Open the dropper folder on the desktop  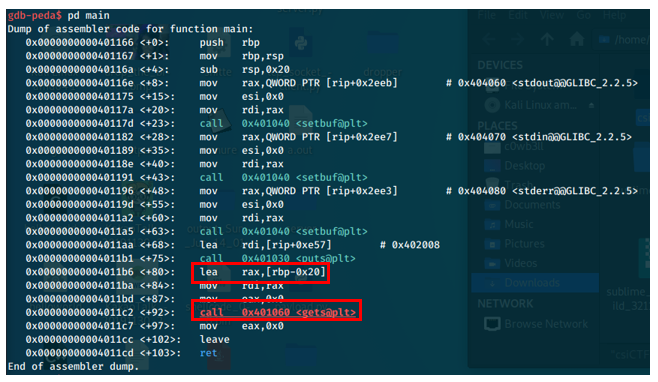382,43
